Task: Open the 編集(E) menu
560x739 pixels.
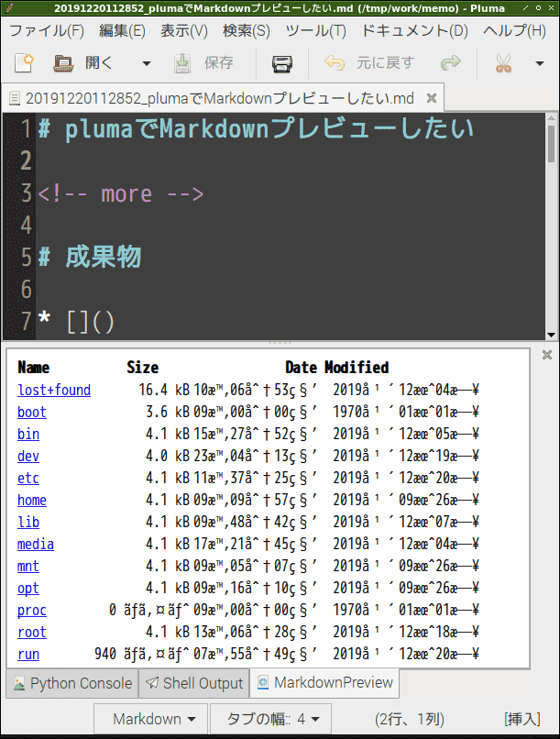Action: 122,31
